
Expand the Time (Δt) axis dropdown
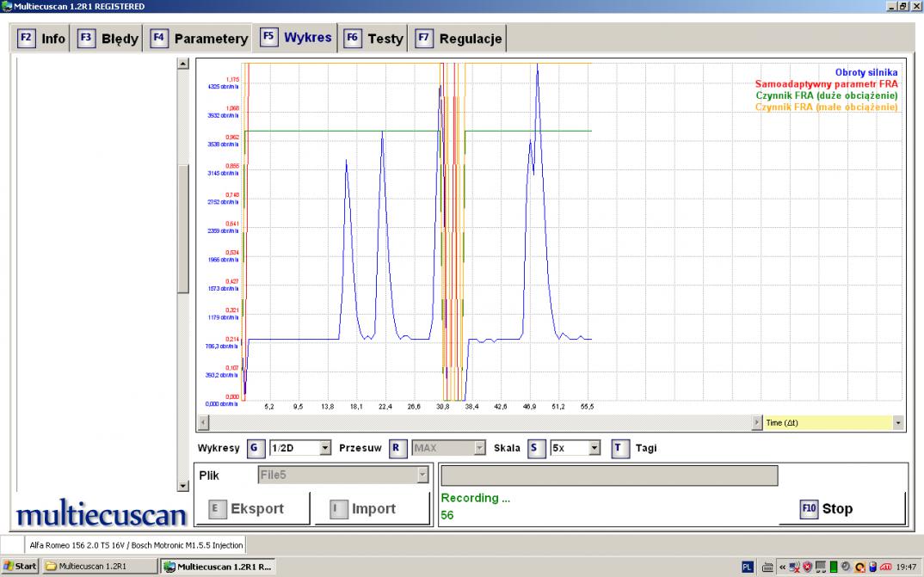pos(899,423)
